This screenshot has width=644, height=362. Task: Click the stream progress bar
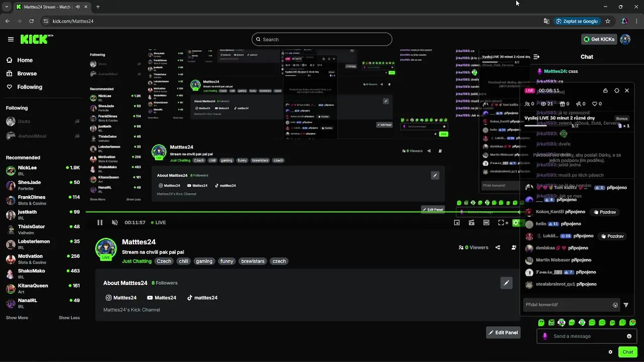302,212
